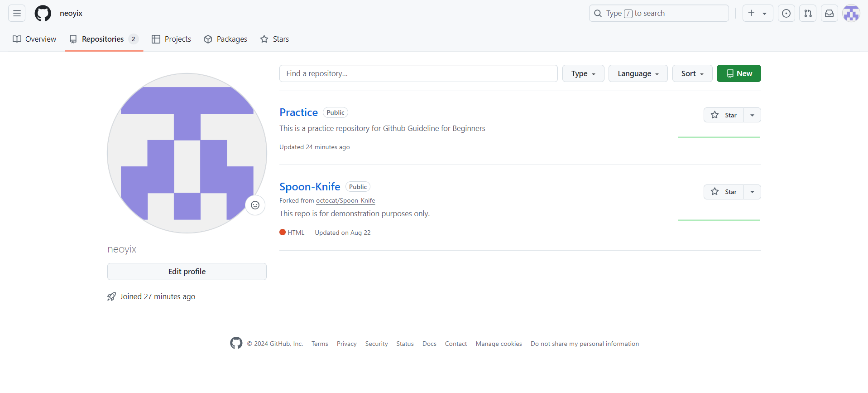The width and height of the screenshot is (868, 393).
Task: Click 'Joined 27 minutes ago' text
Action: point(158,296)
